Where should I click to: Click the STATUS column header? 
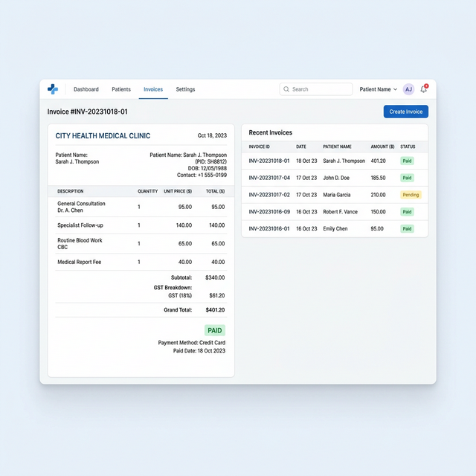pos(408,147)
